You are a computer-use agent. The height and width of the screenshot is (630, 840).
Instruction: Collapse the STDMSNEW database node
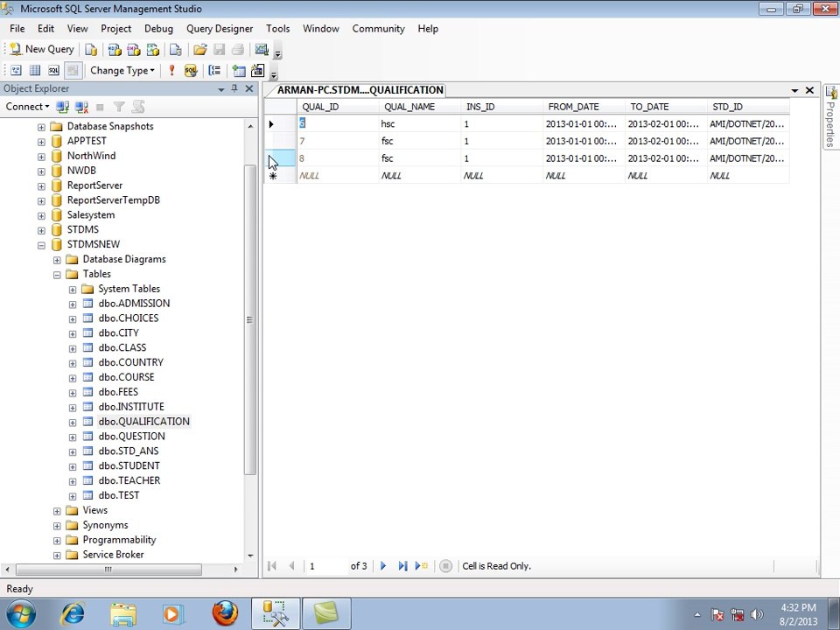[x=41, y=245]
